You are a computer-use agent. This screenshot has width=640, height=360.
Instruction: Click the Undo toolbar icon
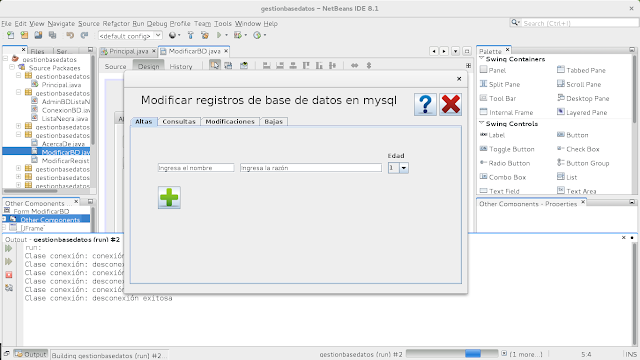pyautogui.click(x=70, y=36)
